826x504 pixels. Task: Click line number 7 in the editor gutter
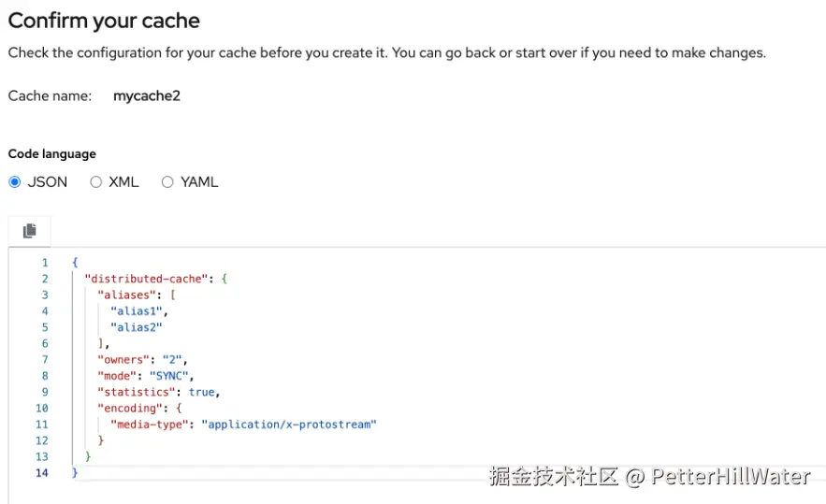pyautogui.click(x=44, y=359)
